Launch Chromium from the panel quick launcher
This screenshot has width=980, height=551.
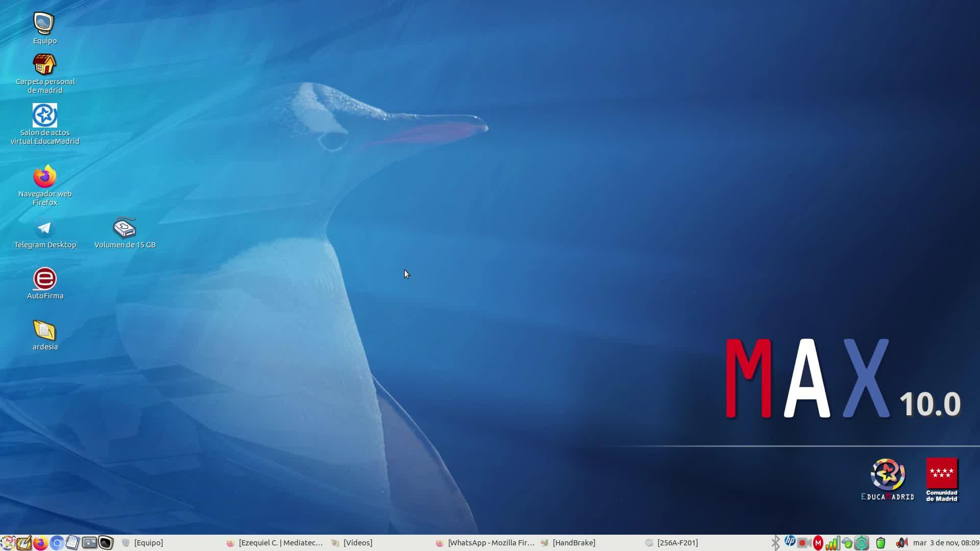pyautogui.click(x=57, y=543)
